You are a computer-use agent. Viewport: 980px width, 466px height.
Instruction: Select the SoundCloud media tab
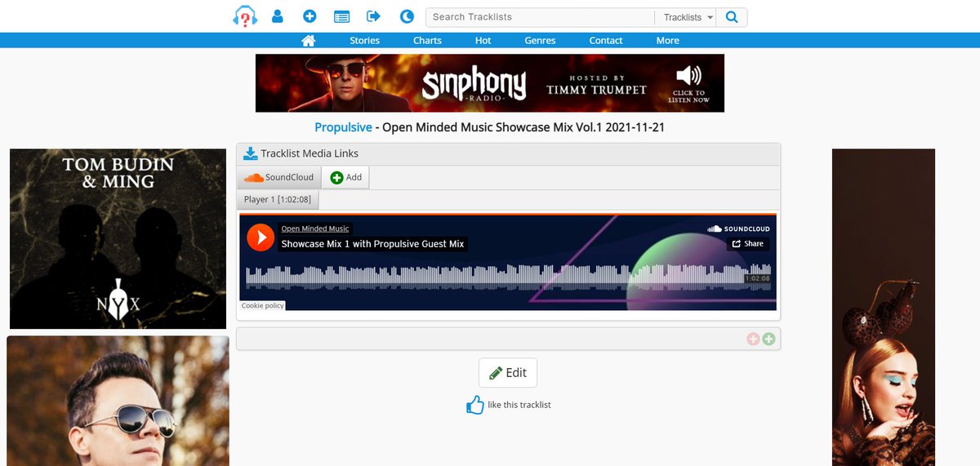(x=278, y=177)
